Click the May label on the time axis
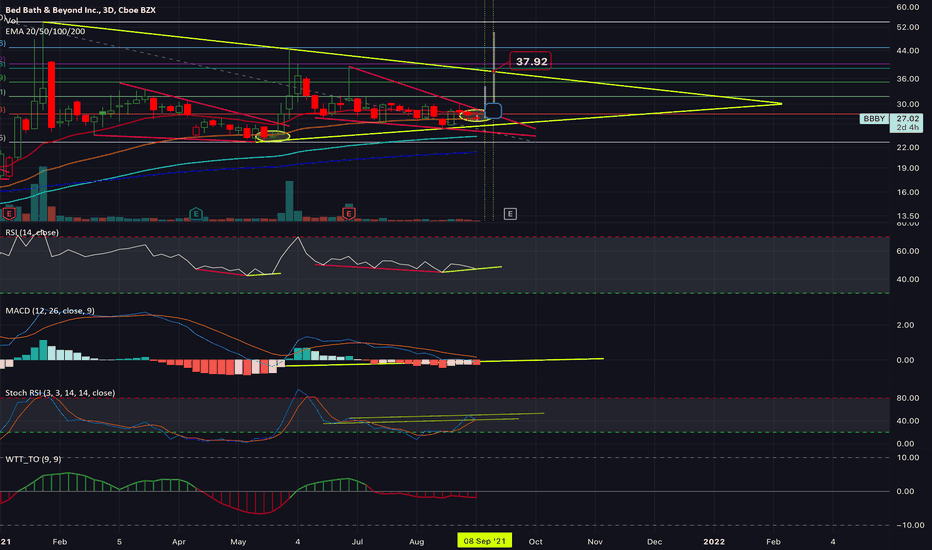This screenshot has width=932, height=550. [238, 542]
